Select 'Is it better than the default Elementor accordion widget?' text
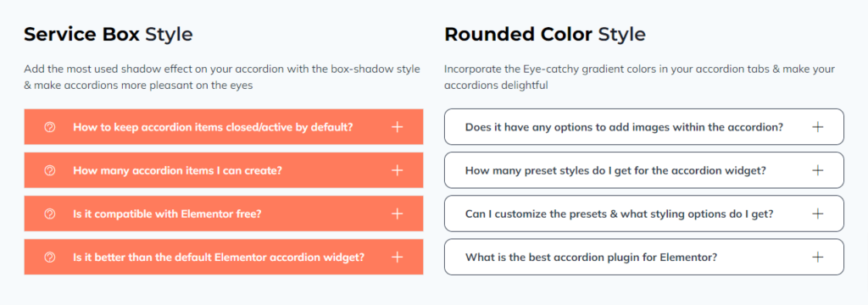868x305 pixels. (219, 257)
